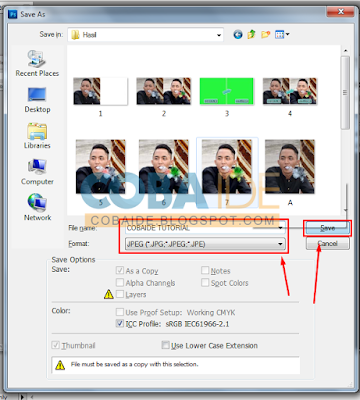Image resolution: width=360 pixels, height=400 pixels.
Task: Click the Photoshop icon in title bar
Action: 13,14
